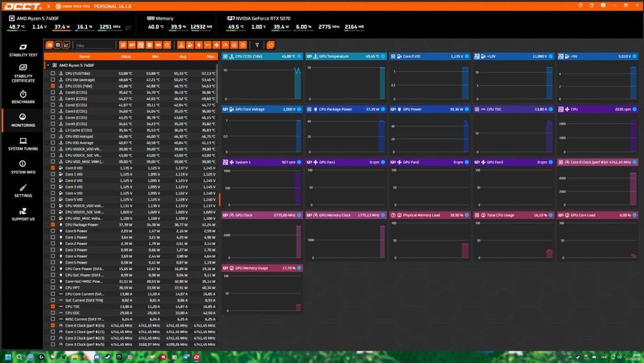
Task: Click the dotted grid icon next to CPU frequency
Action: click(x=128, y=28)
